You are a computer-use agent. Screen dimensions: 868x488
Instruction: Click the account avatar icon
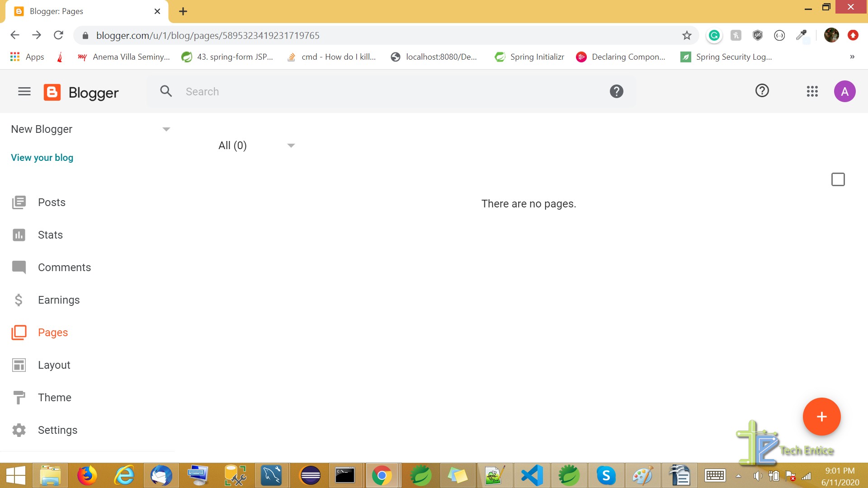(845, 91)
